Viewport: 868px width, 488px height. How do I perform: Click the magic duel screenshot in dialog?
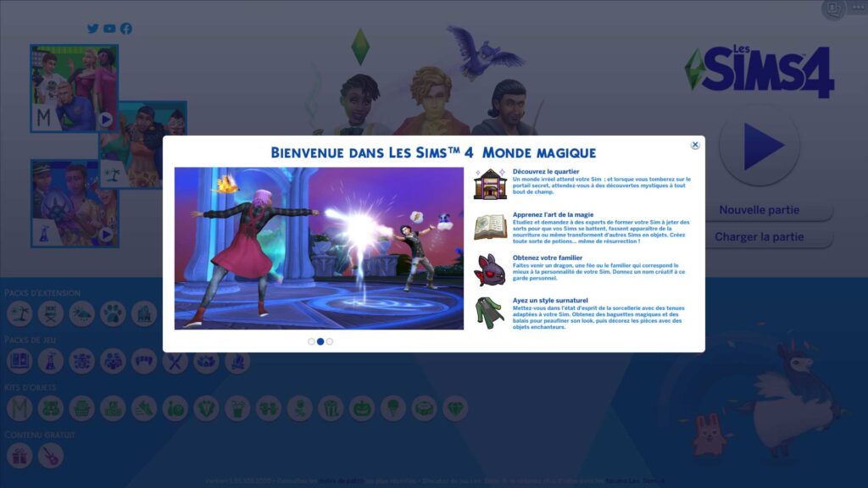319,248
